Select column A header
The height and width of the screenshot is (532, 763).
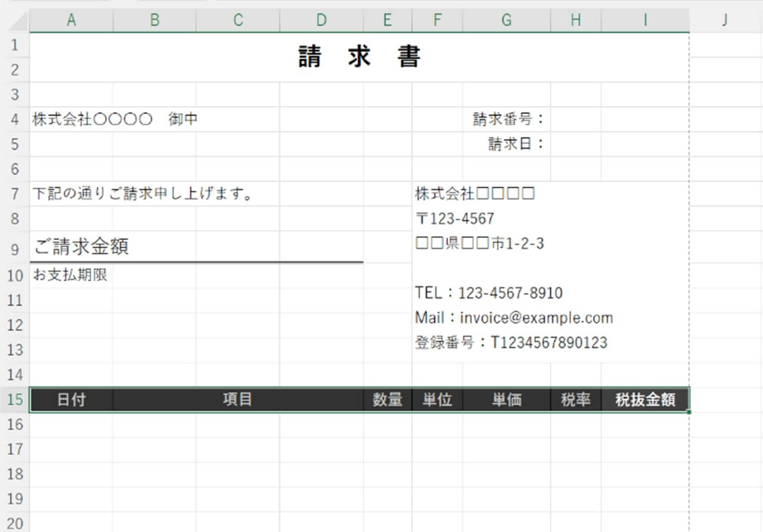[x=71, y=20]
